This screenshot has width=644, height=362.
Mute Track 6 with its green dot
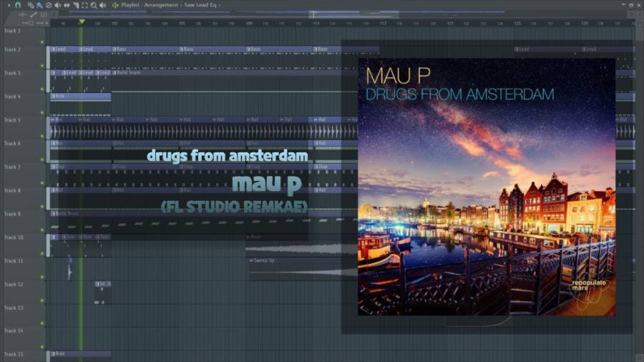pyautogui.click(x=42, y=160)
